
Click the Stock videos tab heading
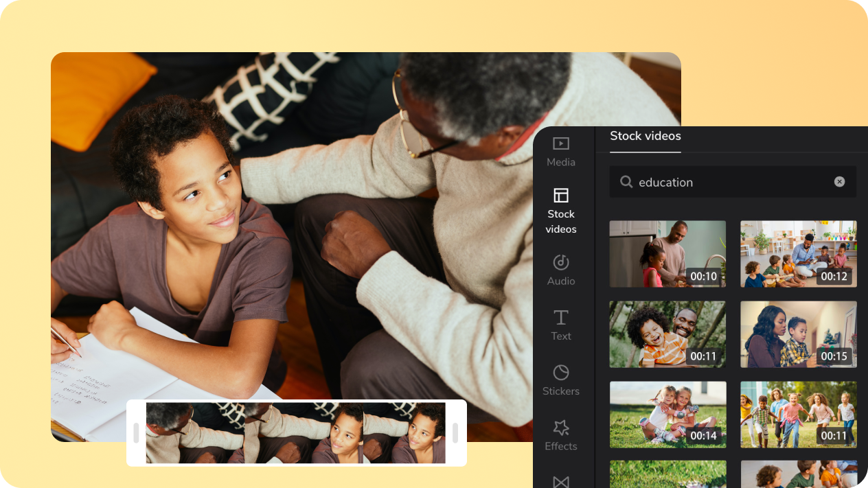tap(646, 136)
